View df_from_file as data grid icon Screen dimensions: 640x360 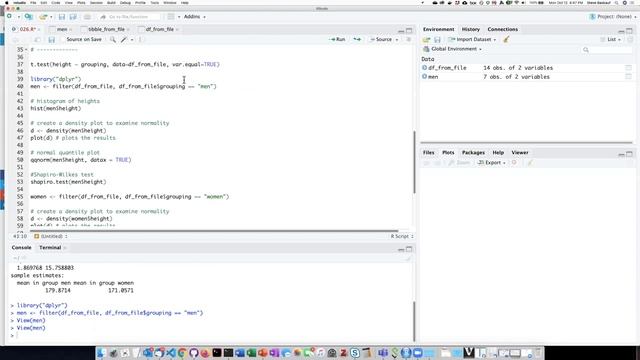[628, 68]
